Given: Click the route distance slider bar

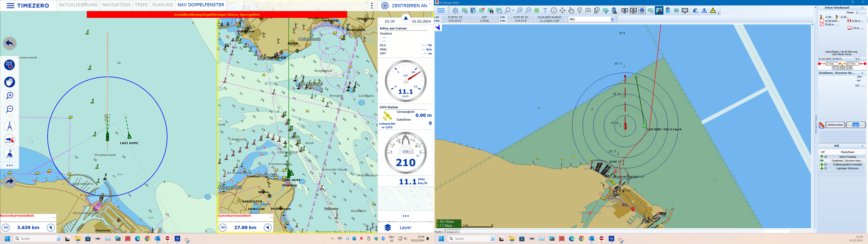Looking at the screenshot, I should 842,64.
